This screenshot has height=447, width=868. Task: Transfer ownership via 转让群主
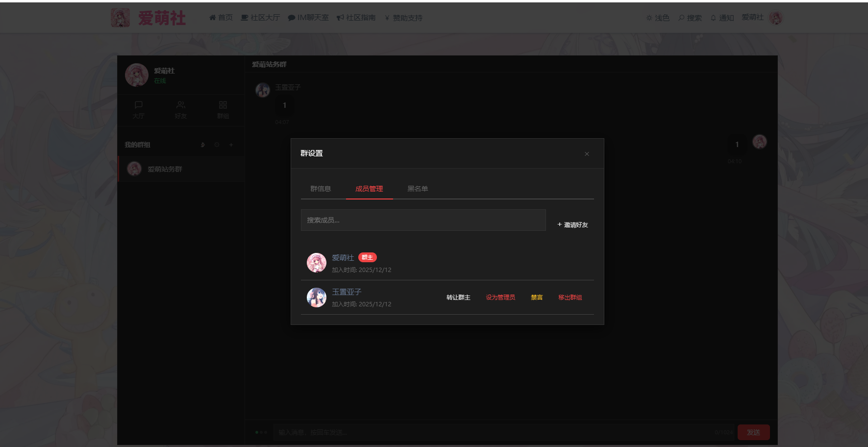coord(458,298)
